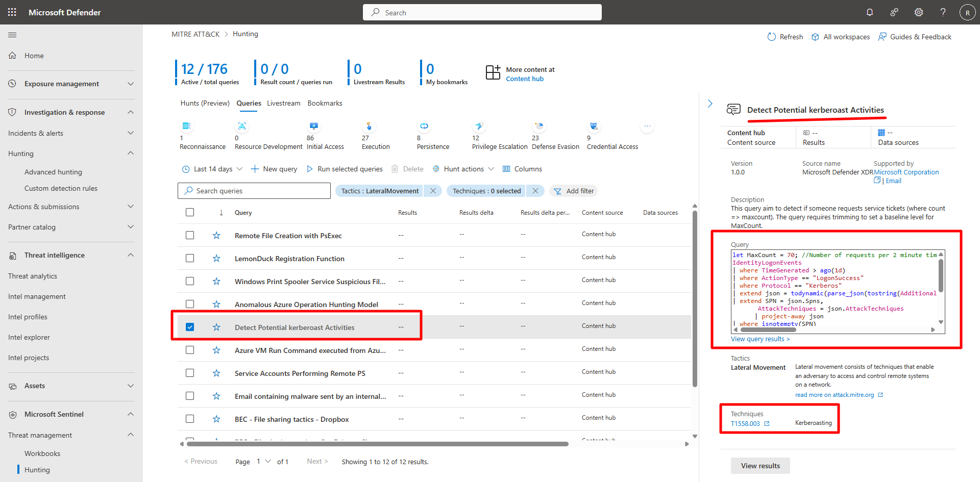Screen dimensions: 980x482
Task: Open the user account avatar R
Action: point(967,12)
